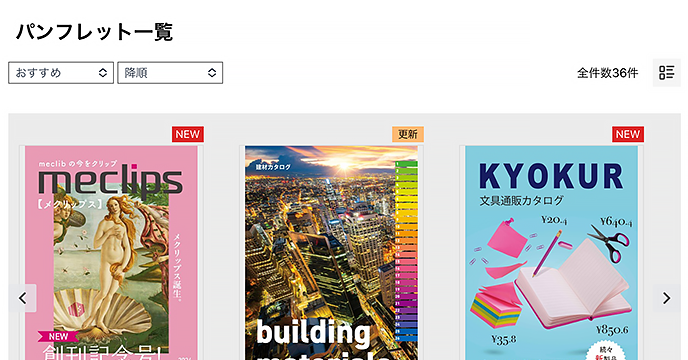The image size is (688, 360).
Task: Switch to list view layout icon
Action: (x=666, y=72)
